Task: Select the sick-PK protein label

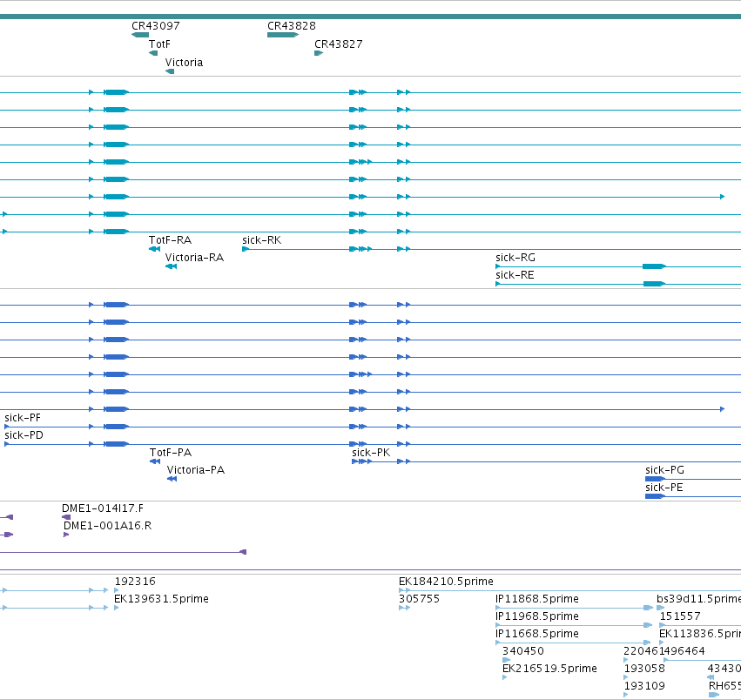Action: pyautogui.click(x=371, y=453)
